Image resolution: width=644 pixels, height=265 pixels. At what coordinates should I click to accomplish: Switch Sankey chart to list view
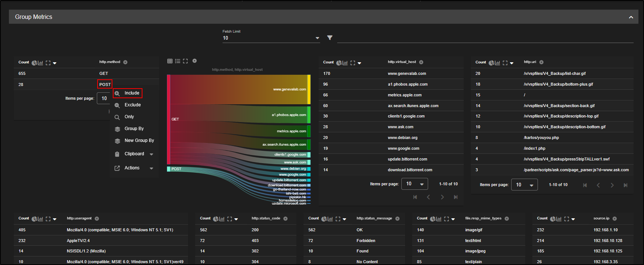[178, 61]
